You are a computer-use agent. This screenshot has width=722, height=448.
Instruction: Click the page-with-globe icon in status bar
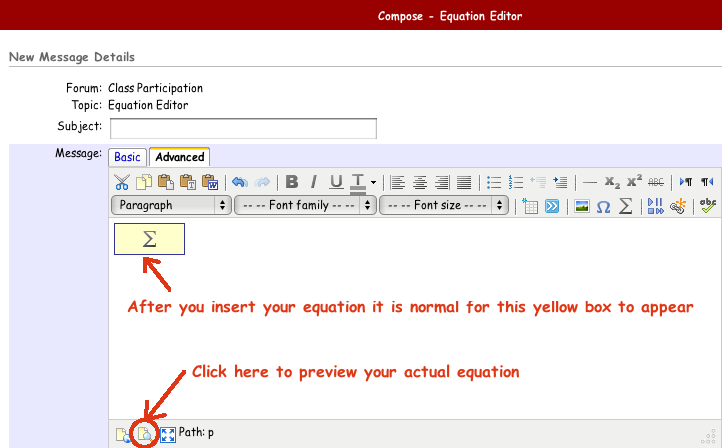[x=122, y=435]
